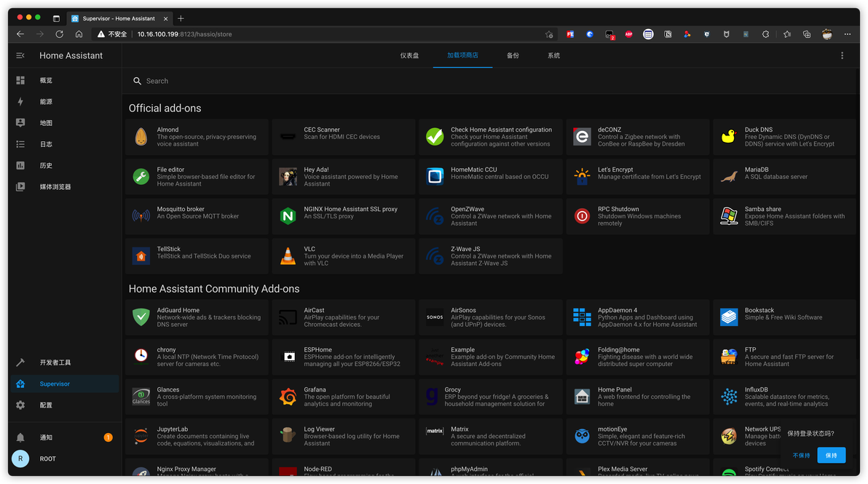Open the browser home button
Viewport: 868px width, 484px height.
point(79,34)
